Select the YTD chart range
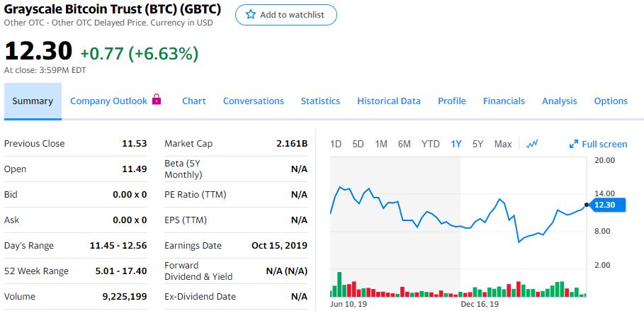This screenshot has width=644, height=311. coord(431,145)
